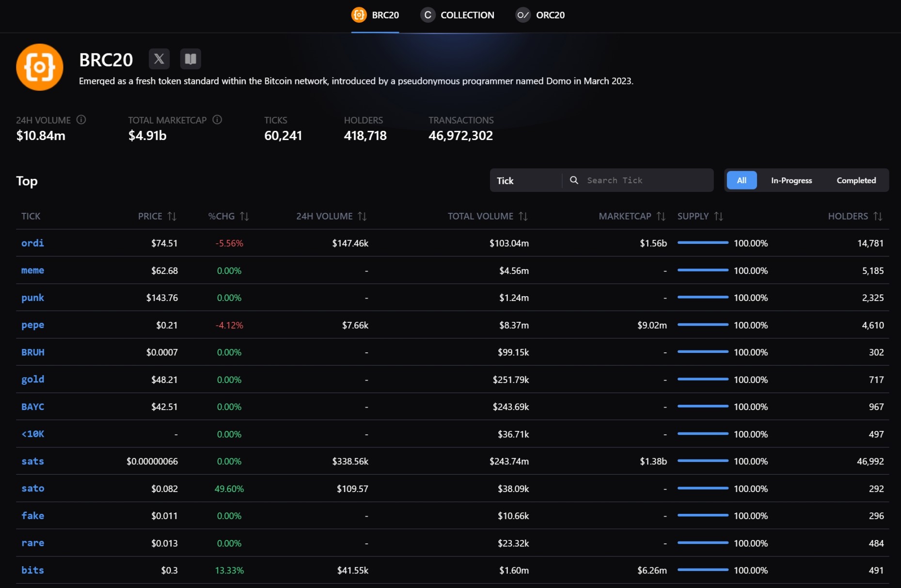This screenshot has width=901, height=588.
Task: Click the search magnifier icon
Action: tap(574, 180)
